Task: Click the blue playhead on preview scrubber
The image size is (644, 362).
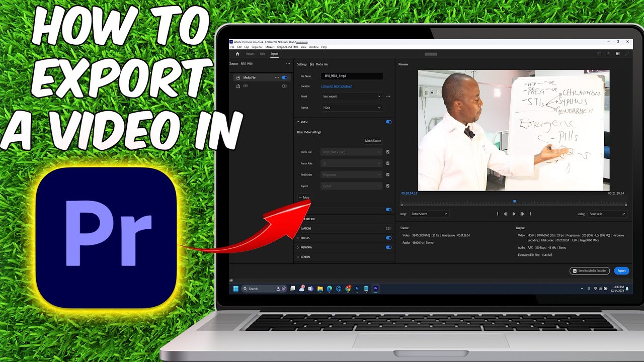Action: click(x=514, y=202)
